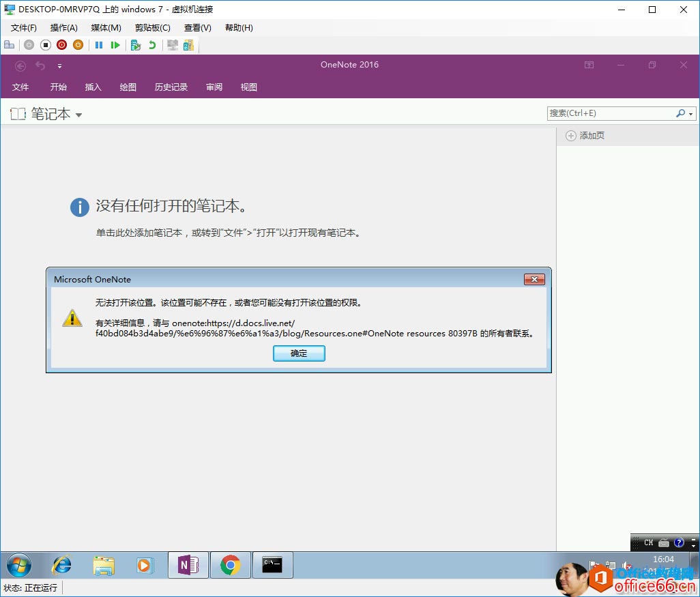Click the blue info icon
This screenshot has height=597, width=700.
pyautogui.click(x=80, y=207)
